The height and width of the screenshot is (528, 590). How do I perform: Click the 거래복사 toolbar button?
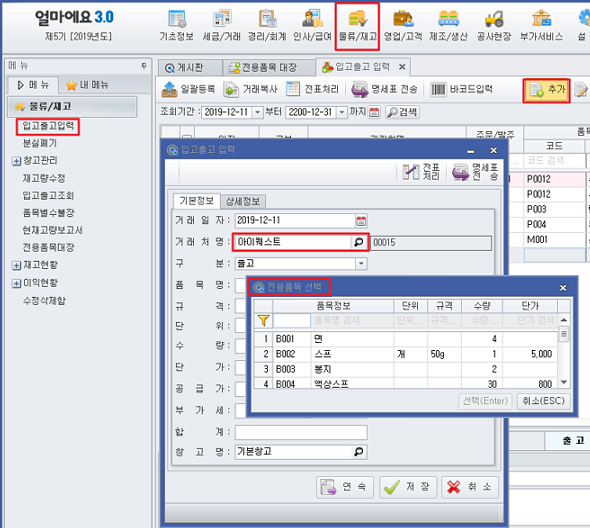[x=250, y=89]
